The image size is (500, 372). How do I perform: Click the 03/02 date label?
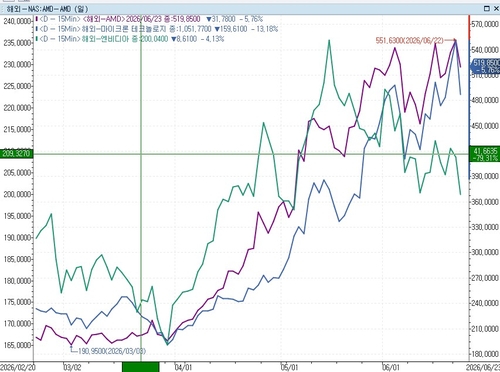pos(71,367)
